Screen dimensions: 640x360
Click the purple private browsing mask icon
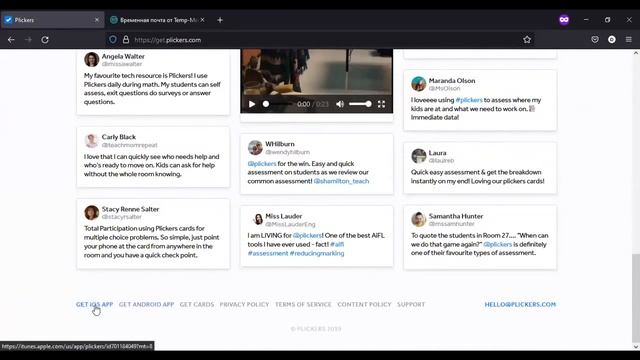click(x=564, y=20)
